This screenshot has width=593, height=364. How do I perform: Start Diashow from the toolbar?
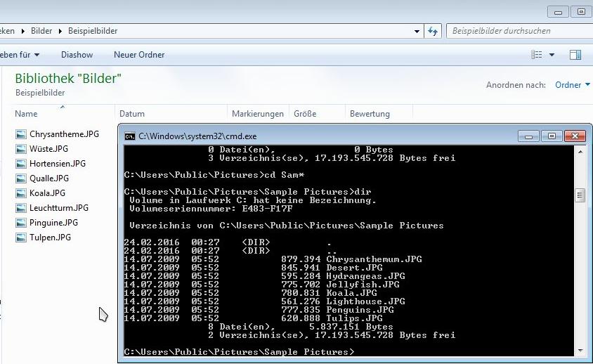coord(77,55)
